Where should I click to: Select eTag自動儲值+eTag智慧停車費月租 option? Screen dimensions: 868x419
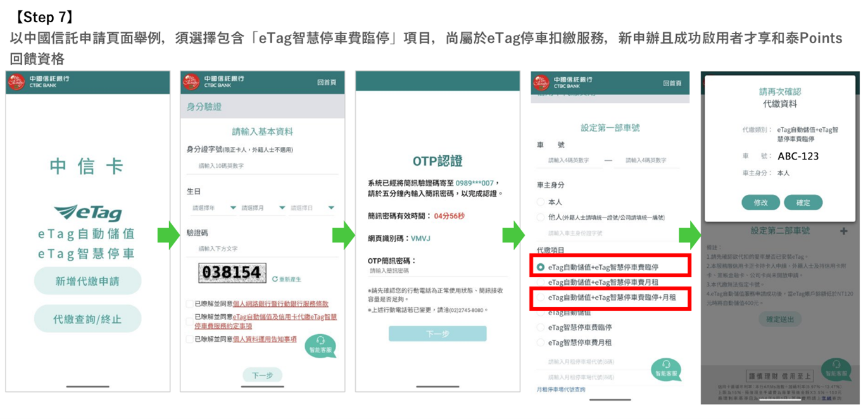pyautogui.click(x=541, y=282)
